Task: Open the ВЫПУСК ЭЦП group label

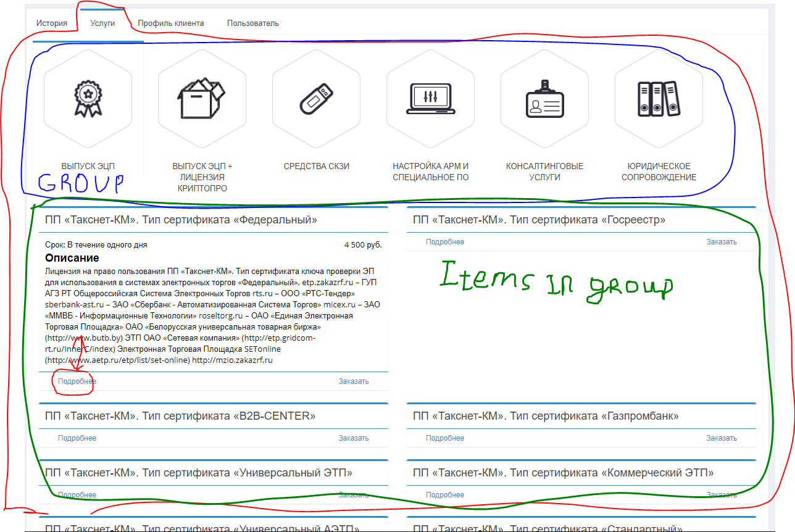Action: (88, 166)
